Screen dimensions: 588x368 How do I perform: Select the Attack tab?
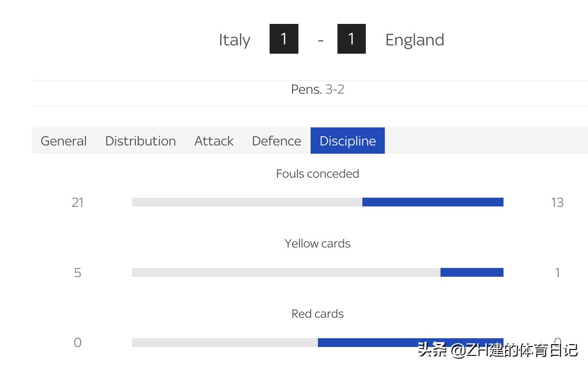click(214, 141)
